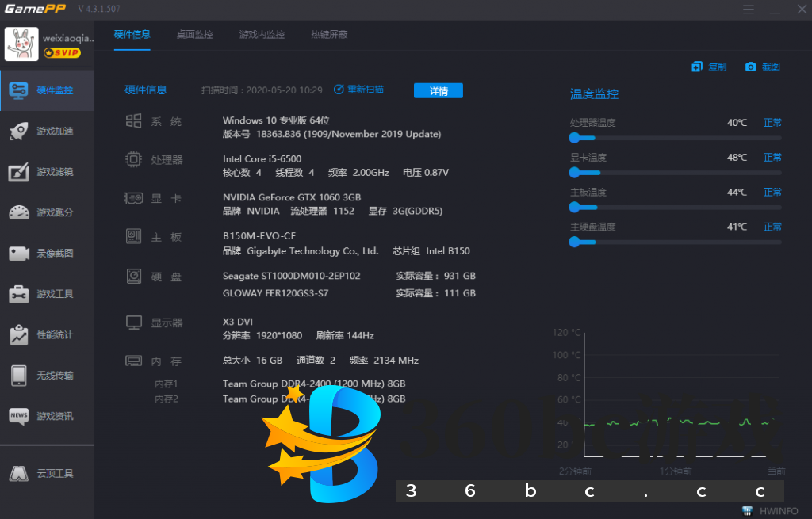Click the user avatar rabbit picture
The image size is (812, 519).
21,44
